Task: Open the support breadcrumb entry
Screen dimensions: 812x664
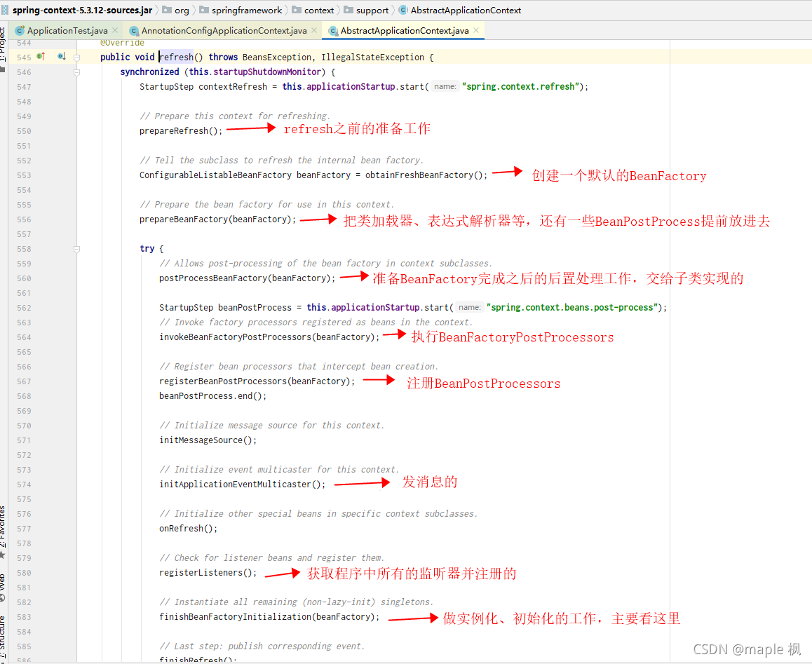Action: 372,10
